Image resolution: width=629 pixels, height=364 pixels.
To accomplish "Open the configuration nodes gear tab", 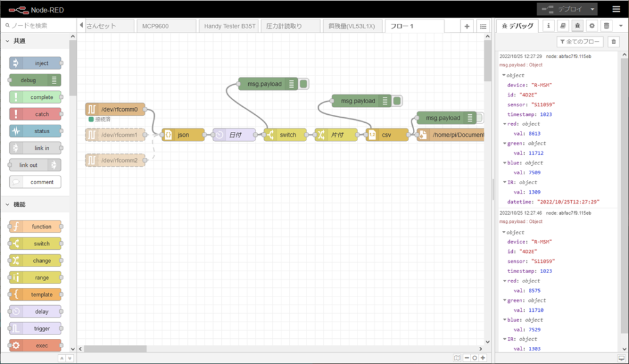I will point(592,26).
